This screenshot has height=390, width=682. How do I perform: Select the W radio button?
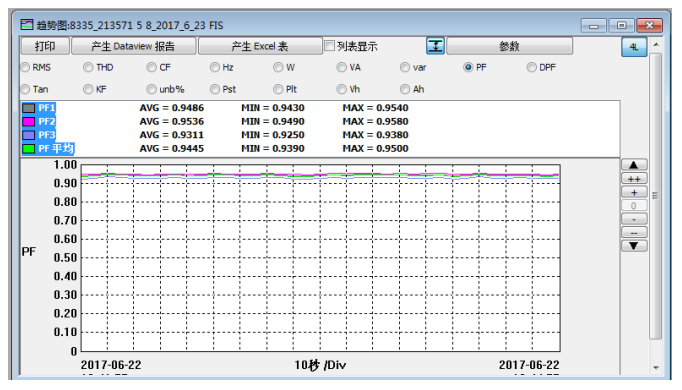(278, 67)
